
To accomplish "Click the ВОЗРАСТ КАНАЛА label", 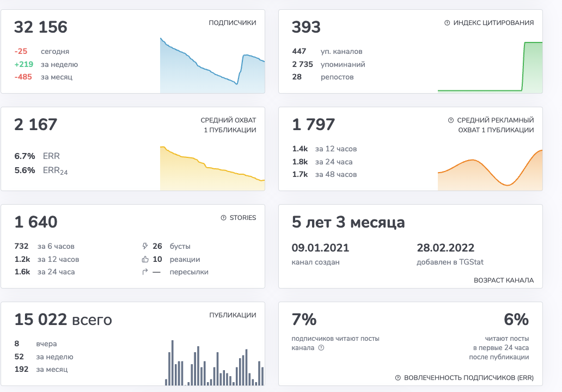I will (x=504, y=280).
